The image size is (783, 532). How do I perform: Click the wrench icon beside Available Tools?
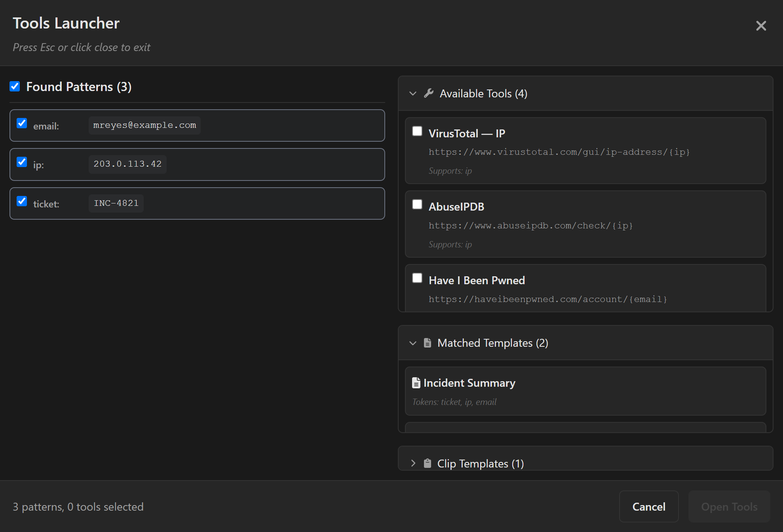click(x=428, y=93)
